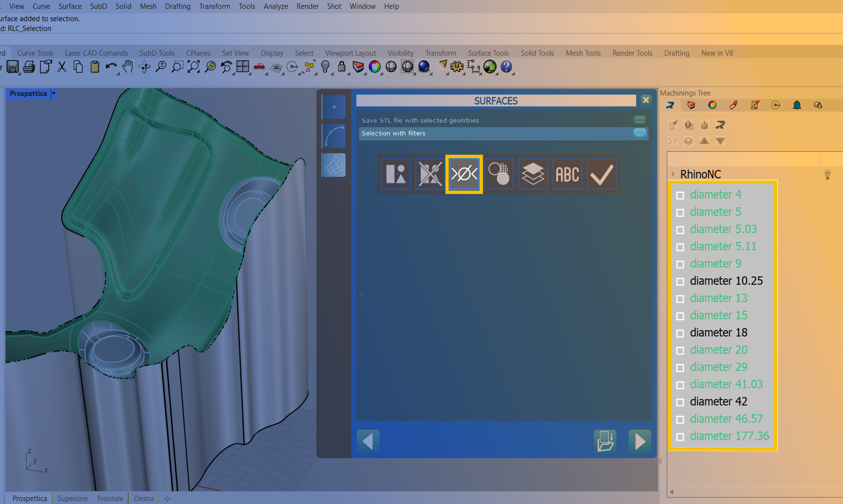Tick the diameter 42 checkbox

click(680, 402)
